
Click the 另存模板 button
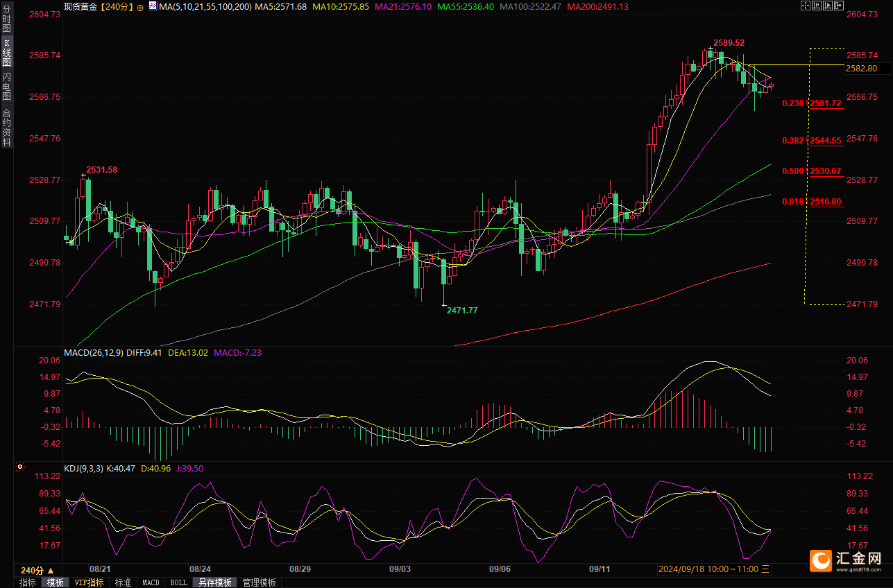click(x=214, y=582)
